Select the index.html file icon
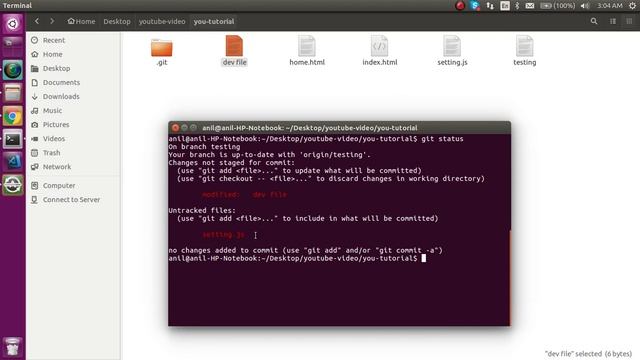This screenshot has width=640, height=360. tap(379, 46)
